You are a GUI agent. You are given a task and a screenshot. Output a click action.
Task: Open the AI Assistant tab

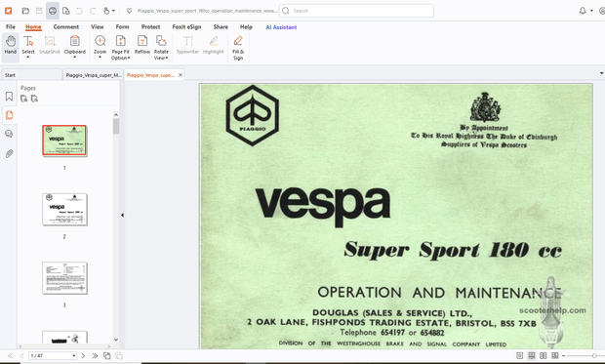(x=281, y=27)
